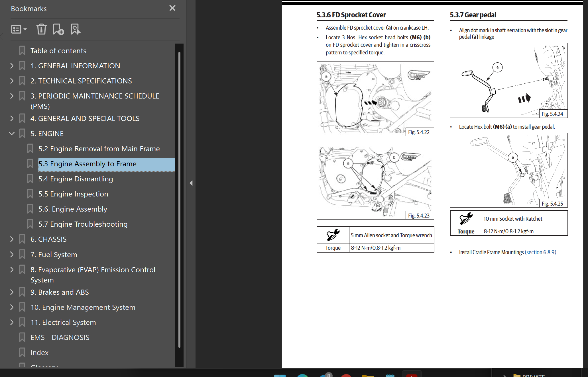Select 5.4 Engine Dismantling bookmark

[76, 179]
